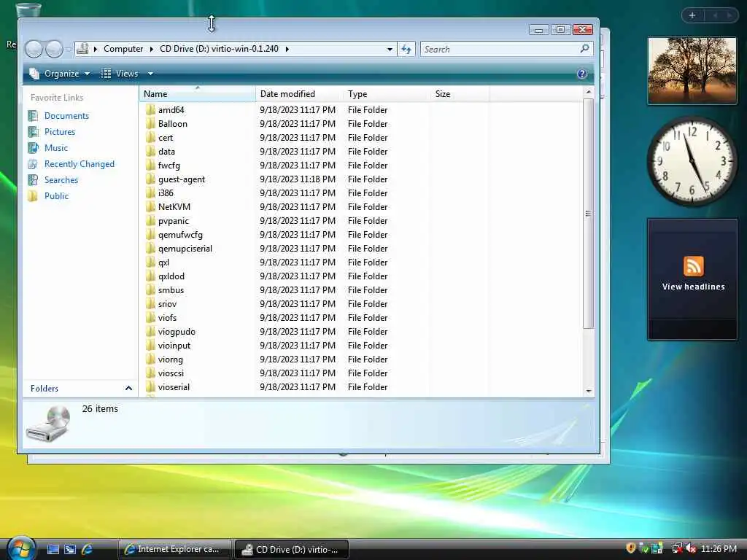Viewport: 747px width, 560px height.
Task: Click the Recently Changed icon in sidebar
Action: click(x=33, y=164)
